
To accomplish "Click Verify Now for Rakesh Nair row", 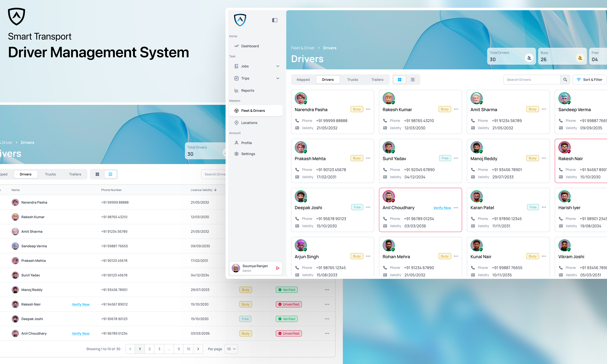I will tap(80, 304).
